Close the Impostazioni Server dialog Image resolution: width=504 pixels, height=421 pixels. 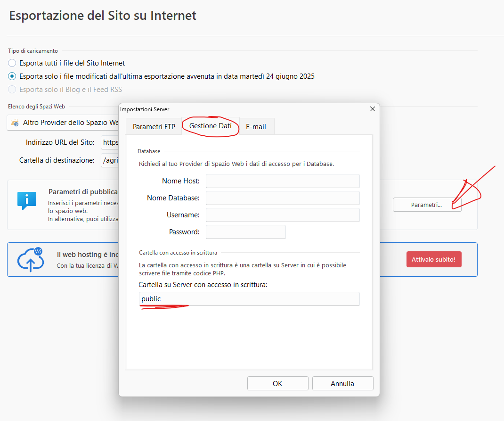(x=372, y=109)
